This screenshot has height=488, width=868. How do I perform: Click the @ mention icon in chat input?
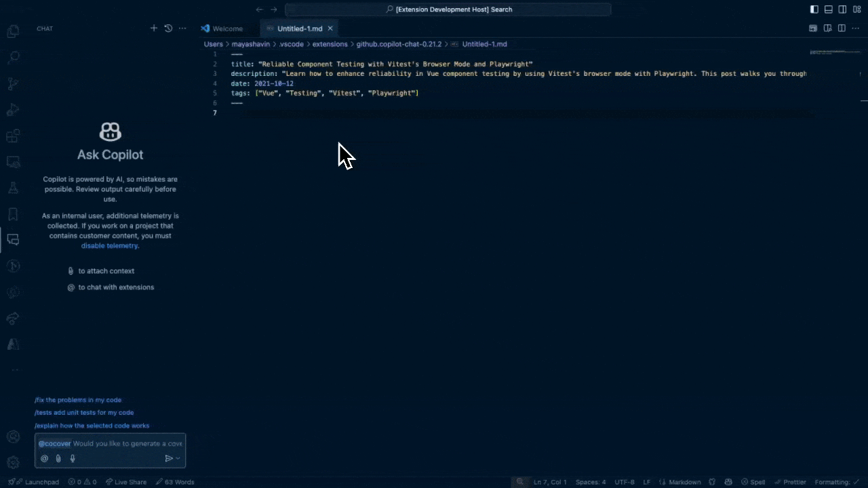(x=45, y=458)
